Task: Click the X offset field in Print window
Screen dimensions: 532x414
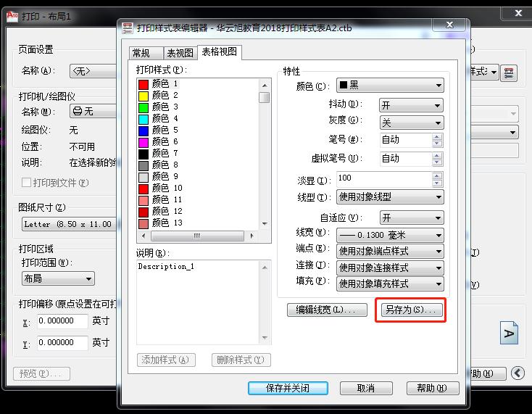Action: point(62,320)
